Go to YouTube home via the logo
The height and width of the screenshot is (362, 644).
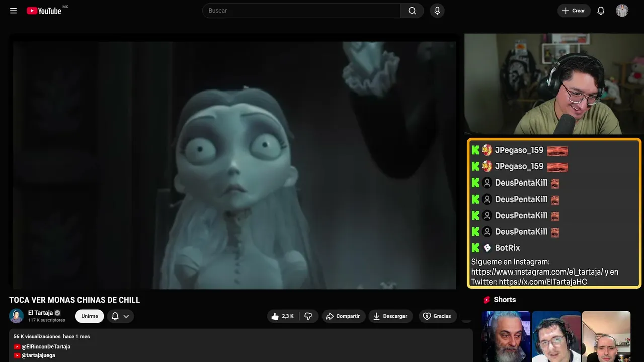click(44, 11)
